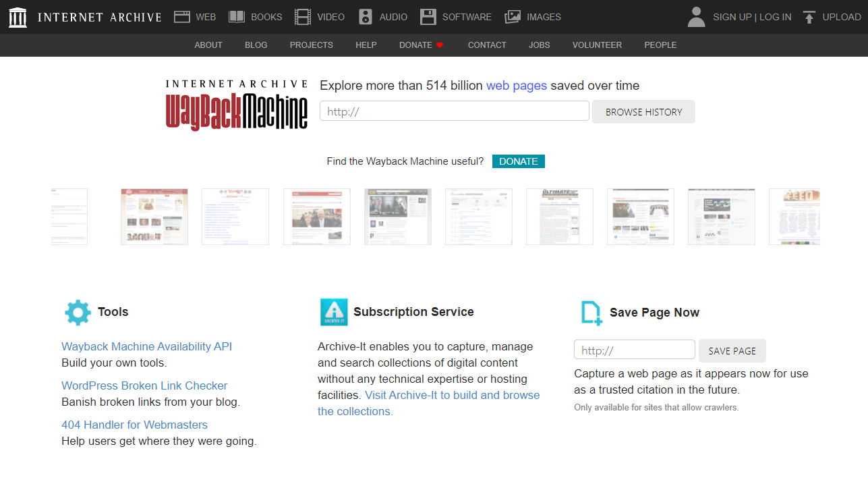Follow Visit Archive-It collections link

click(429, 403)
